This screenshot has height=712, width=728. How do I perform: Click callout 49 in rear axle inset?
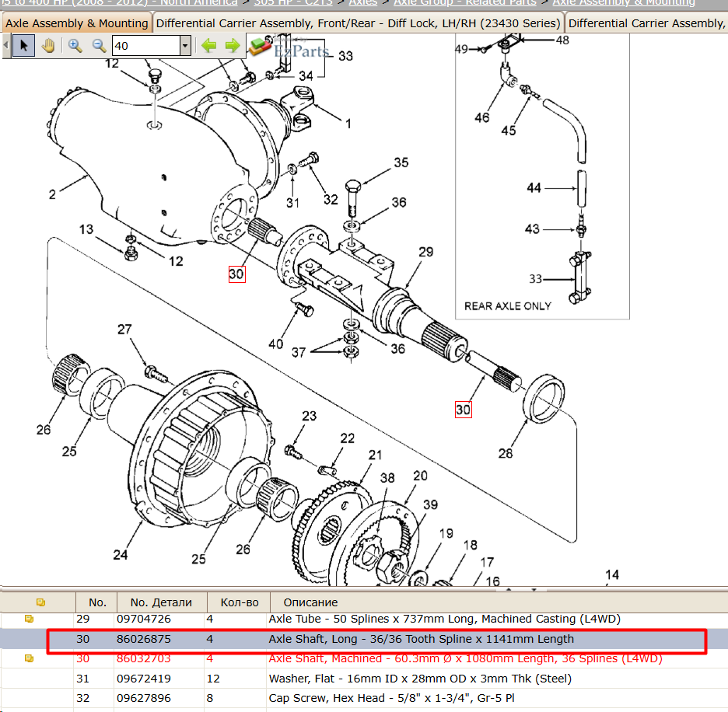point(461,49)
